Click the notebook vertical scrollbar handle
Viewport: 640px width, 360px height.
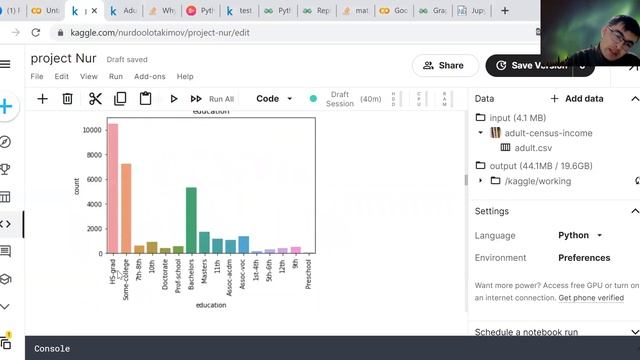pos(466,180)
